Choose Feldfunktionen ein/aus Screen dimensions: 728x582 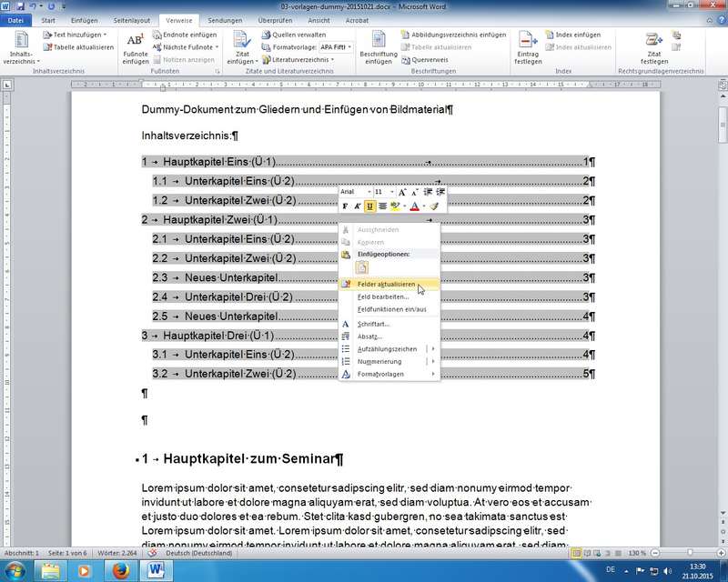(389, 309)
